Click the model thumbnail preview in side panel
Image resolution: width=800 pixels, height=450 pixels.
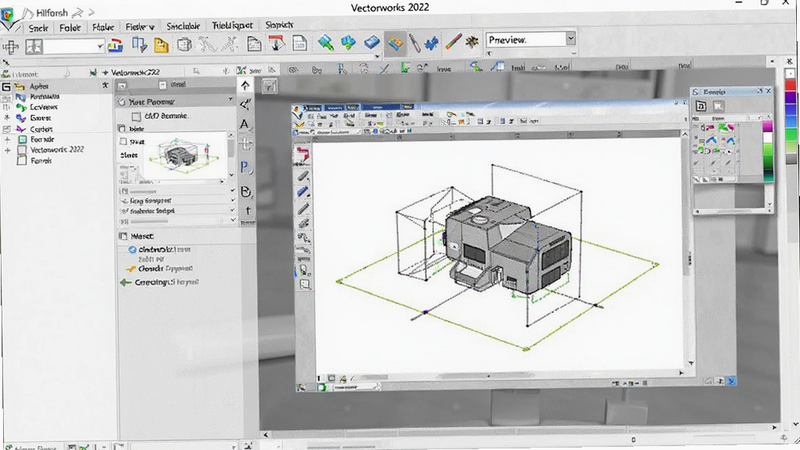point(183,154)
